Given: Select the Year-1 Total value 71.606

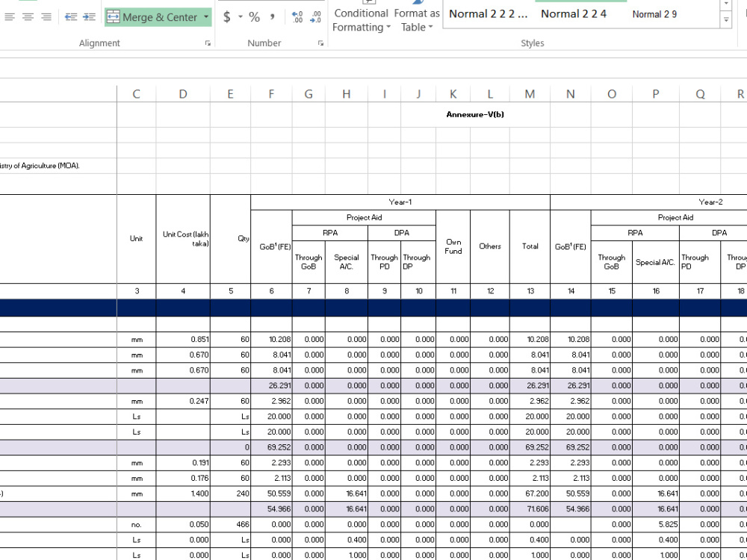Looking at the screenshot, I should 530,509.
